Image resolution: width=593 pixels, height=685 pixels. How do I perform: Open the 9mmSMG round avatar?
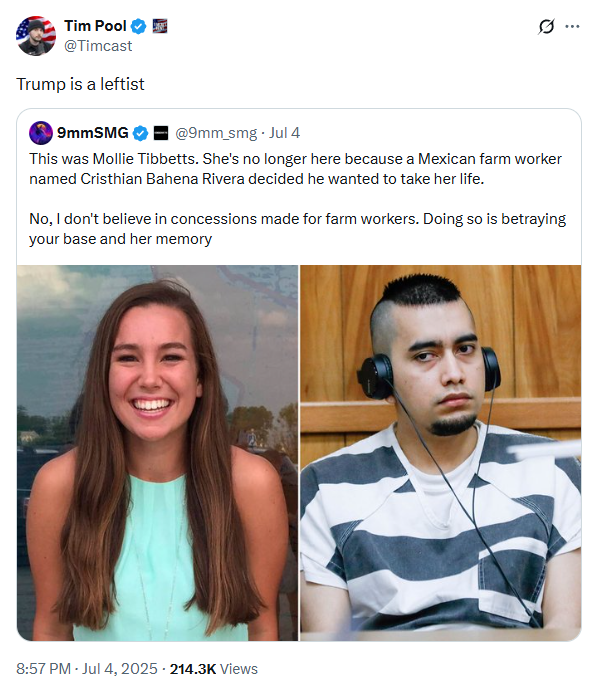point(41,133)
